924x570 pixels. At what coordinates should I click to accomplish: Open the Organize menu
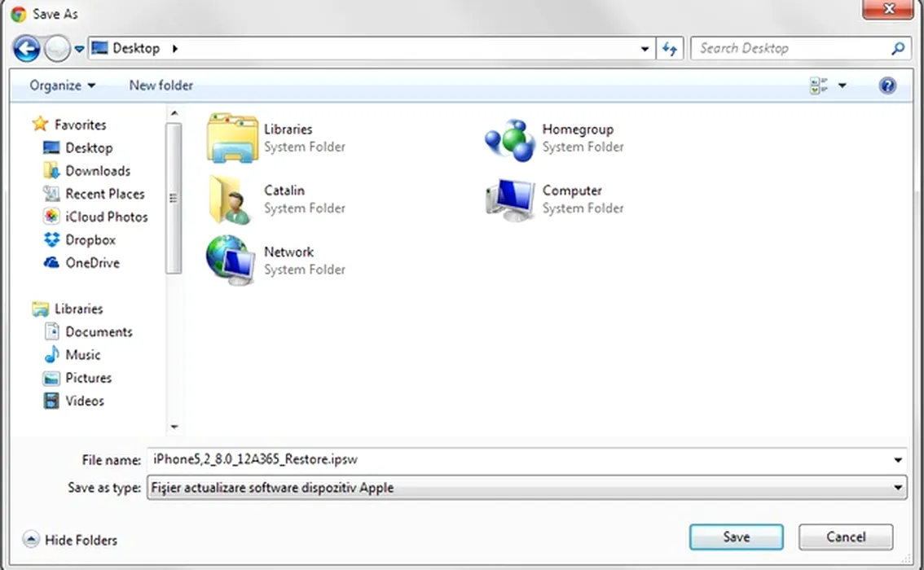(62, 85)
